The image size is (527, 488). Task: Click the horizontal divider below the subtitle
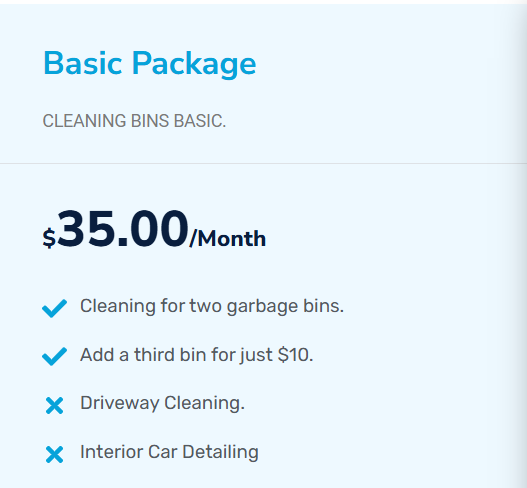point(264,164)
